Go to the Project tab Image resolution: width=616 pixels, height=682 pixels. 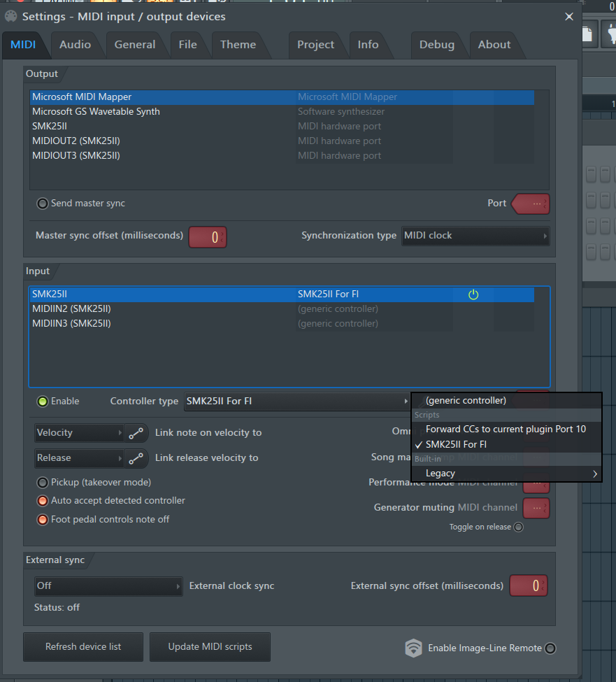tap(315, 44)
